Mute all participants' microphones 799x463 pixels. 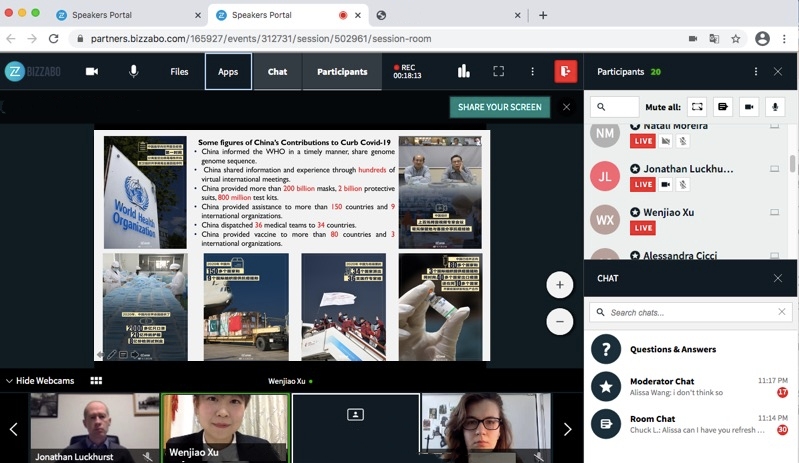pyautogui.click(x=774, y=107)
